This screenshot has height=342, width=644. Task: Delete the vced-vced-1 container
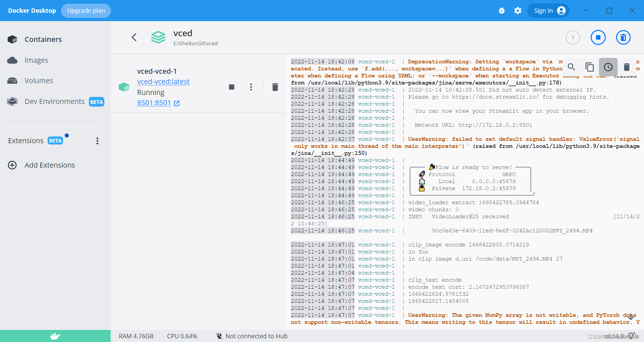pos(275,87)
